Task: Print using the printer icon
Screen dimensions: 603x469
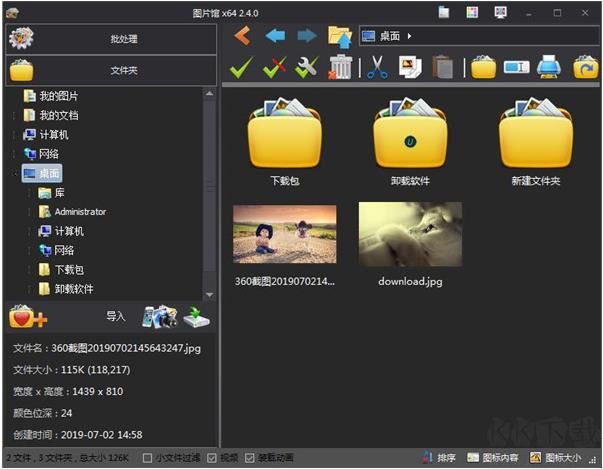Action: (549, 67)
